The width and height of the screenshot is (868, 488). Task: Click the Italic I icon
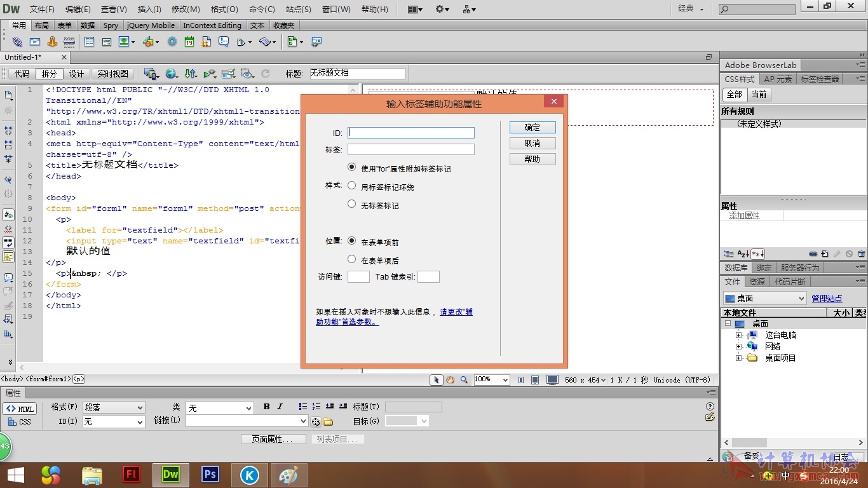[x=280, y=407]
